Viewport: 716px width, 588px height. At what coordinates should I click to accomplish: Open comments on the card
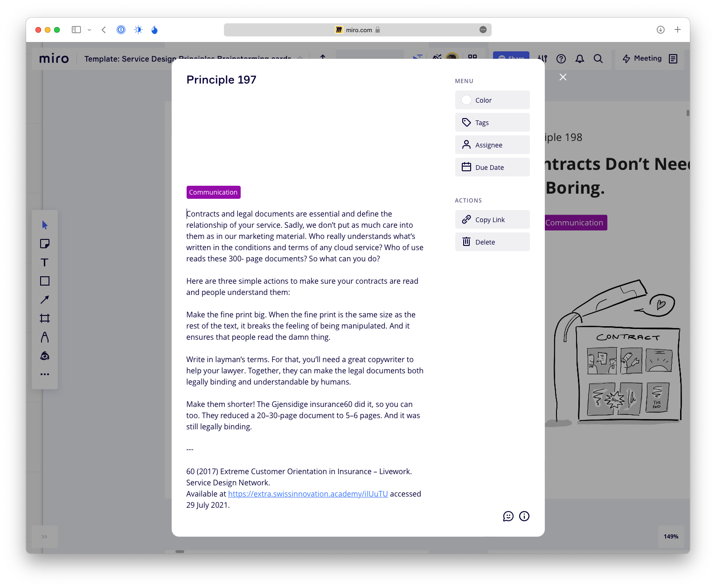(x=508, y=516)
